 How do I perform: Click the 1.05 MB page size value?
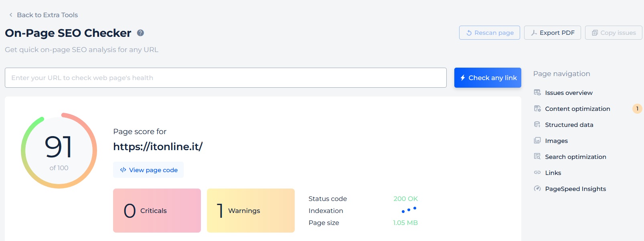click(405, 223)
